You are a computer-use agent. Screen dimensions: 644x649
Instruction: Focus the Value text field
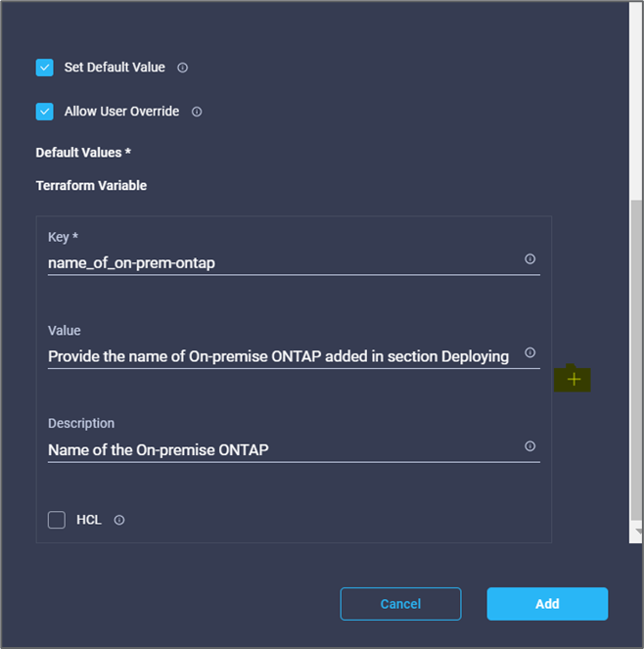pyautogui.click(x=279, y=356)
